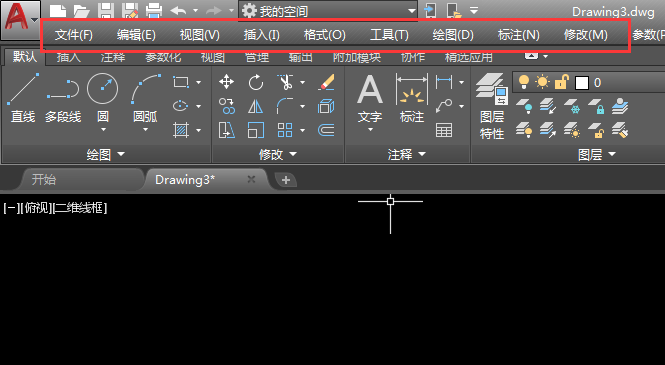Switch to the 默认 ribbon tab
Screen dimensions: 665x365
pos(25,56)
